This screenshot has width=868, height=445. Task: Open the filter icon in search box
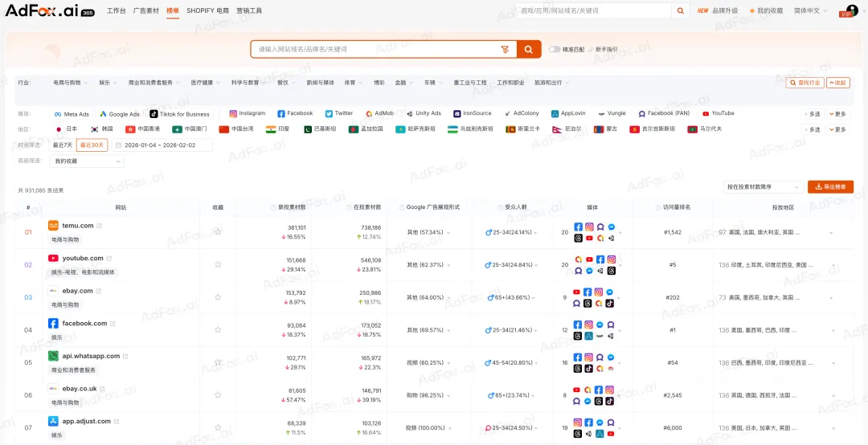tap(505, 49)
